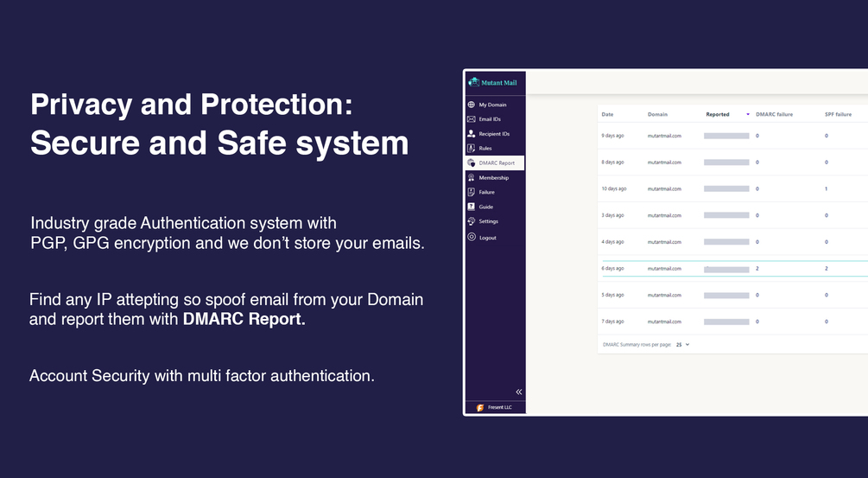Click the Guide help icon
This screenshot has width=868, height=478.
(x=471, y=207)
